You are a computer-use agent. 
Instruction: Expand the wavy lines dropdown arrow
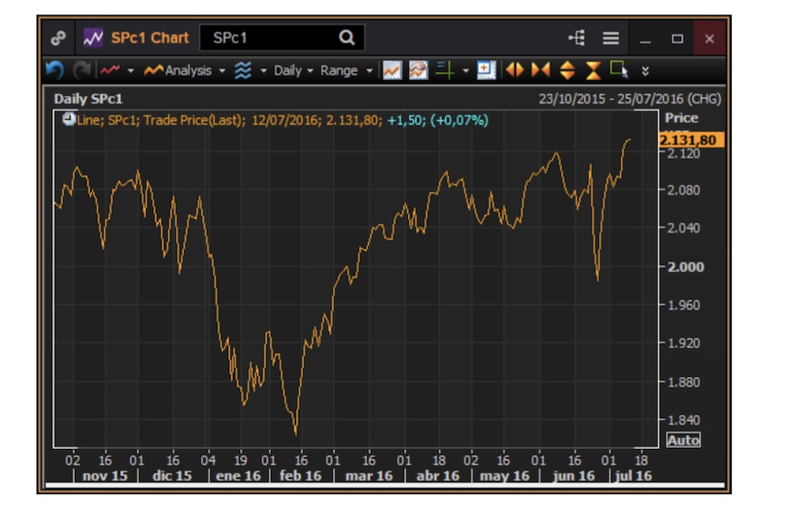pos(263,70)
